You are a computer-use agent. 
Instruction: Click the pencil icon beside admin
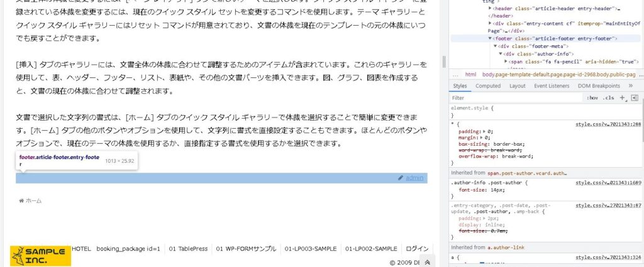coord(401,178)
